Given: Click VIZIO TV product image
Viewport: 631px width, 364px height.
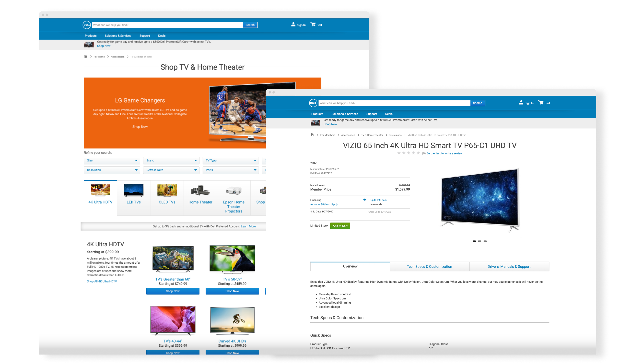Looking at the screenshot, I should click(x=480, y=200).
